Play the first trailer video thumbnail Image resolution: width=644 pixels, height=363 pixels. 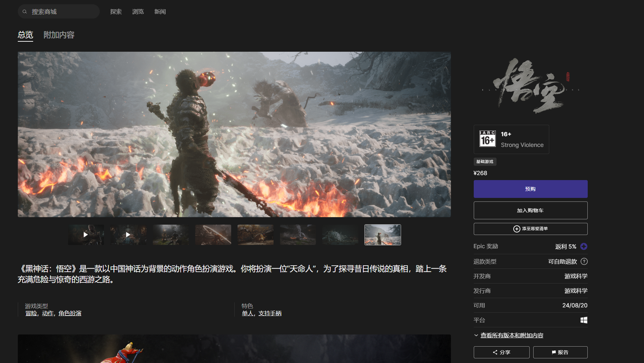[86, 235]
